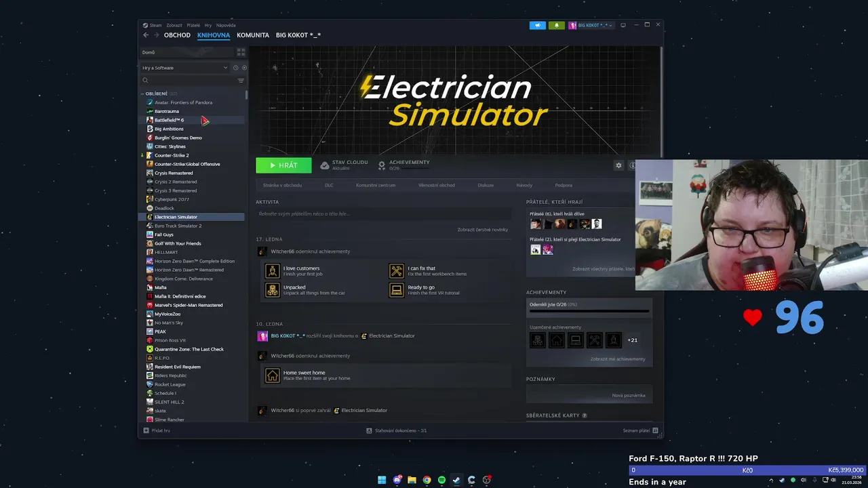Click the Unpacked achievement icon
Viewport: 868px width, 488px height.
tap(273, 290)
